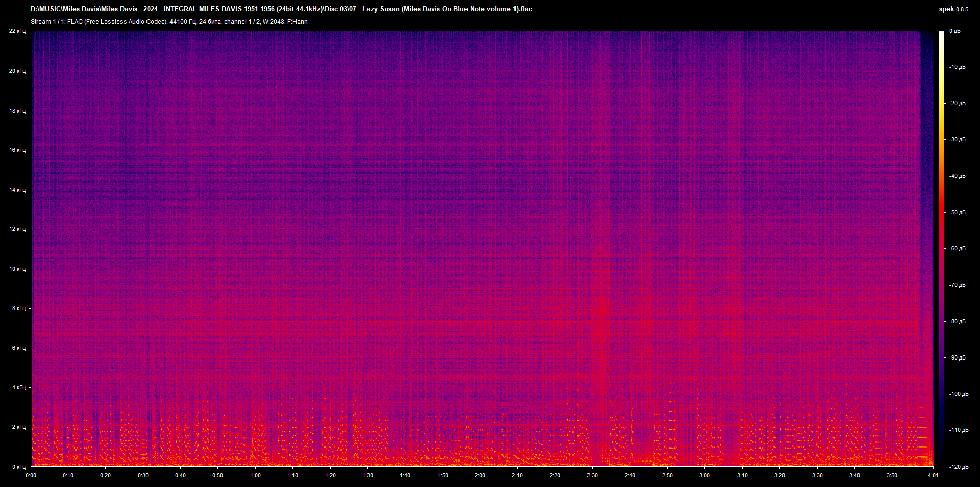Click the -10 дБ color scale label
The width and height of the screenshot is (980, 487).
pos(957,67)
